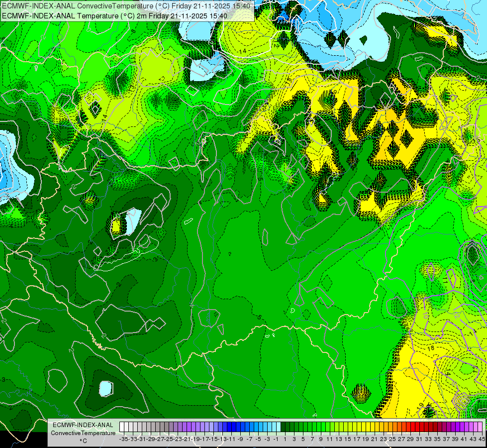Click the 45 value on the legend scale
The width and height of the screenshot is (487, 448).
(x=482, y=439)
